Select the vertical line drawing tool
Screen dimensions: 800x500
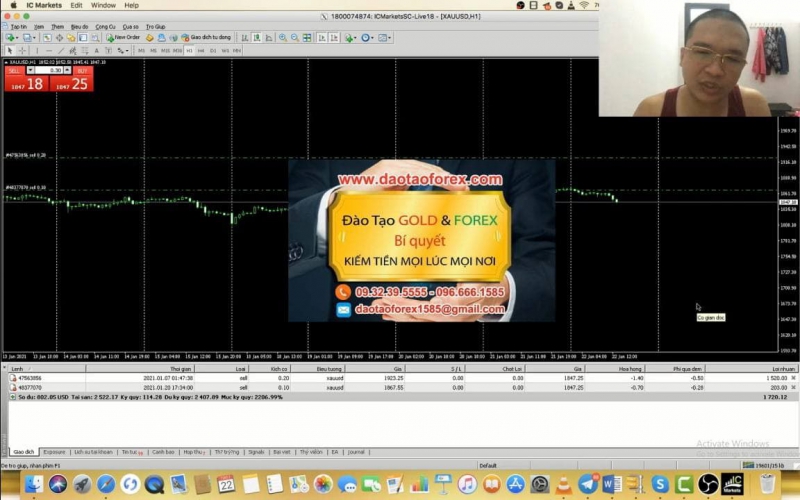37,51
